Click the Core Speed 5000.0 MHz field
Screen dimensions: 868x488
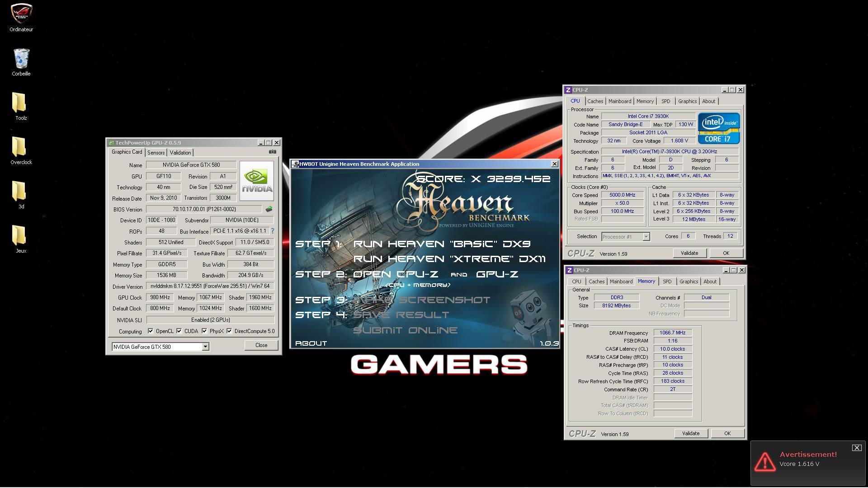(x=623, y=195)
